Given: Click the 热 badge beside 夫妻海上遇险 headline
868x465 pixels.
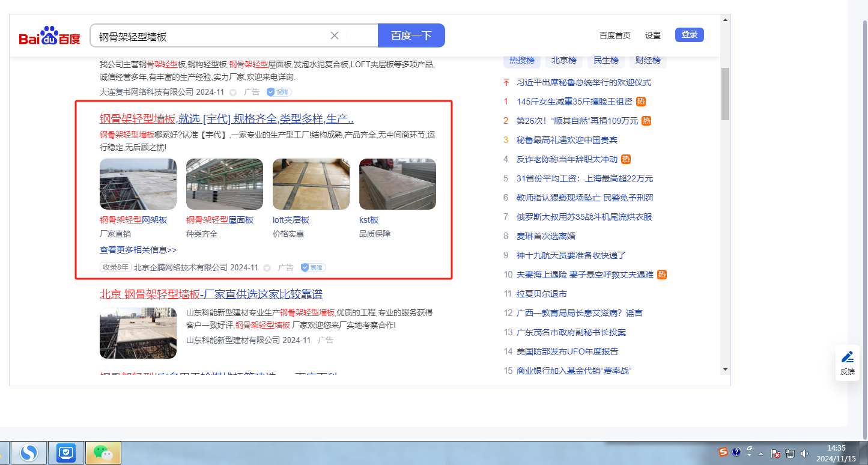Looking at the screenshot, I should [662, 275].
